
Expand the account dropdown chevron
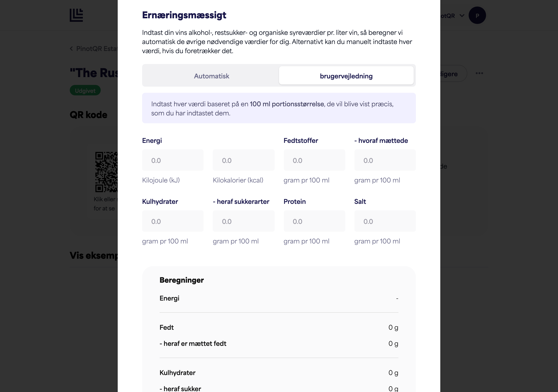[462, 15]
